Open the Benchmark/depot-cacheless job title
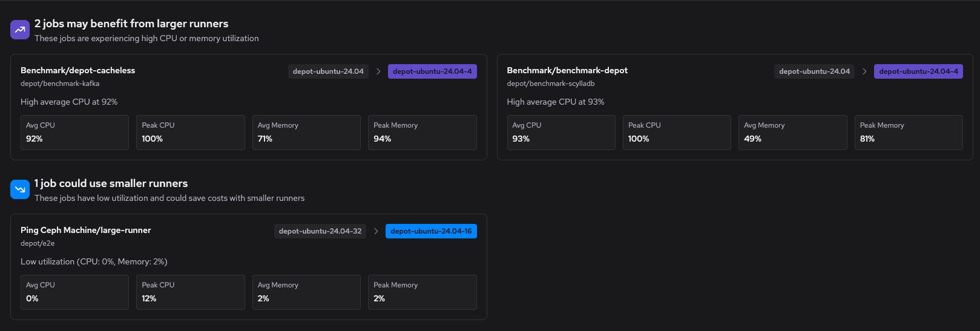The image size is (980, 331). point(77,70)
